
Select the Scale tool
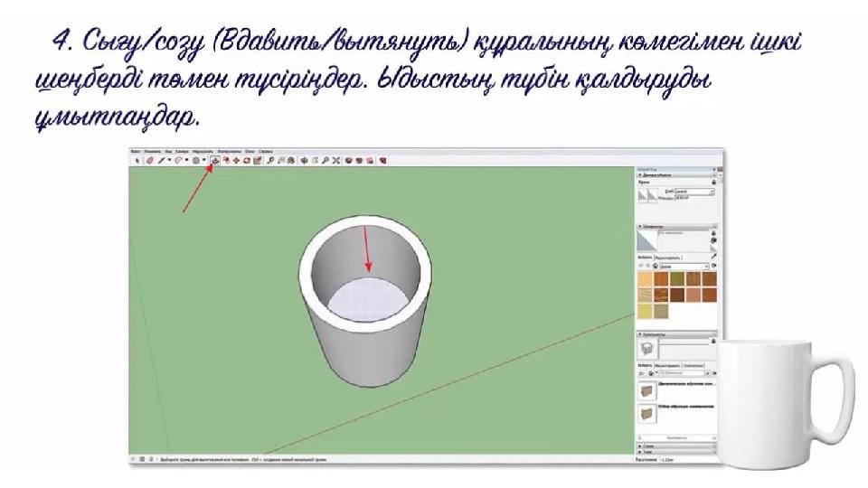point(258,161)
